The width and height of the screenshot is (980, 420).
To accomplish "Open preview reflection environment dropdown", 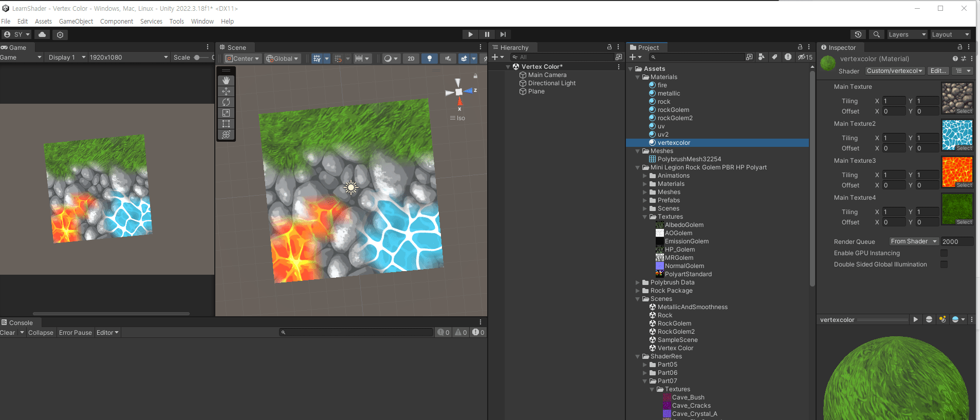I will 958,319.
